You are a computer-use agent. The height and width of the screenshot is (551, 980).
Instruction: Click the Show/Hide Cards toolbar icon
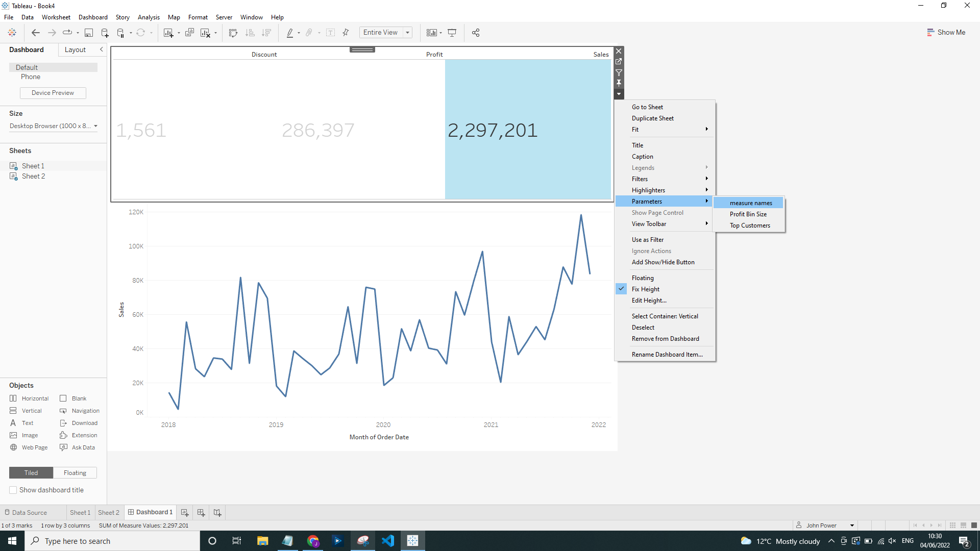[431, 33]
